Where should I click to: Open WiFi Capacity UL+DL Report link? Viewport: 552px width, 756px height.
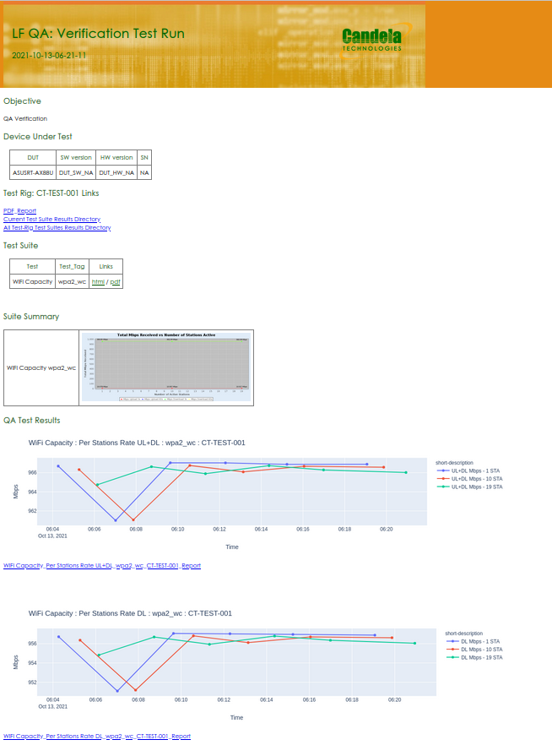point(102,566)
